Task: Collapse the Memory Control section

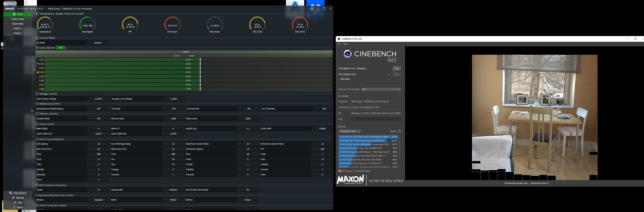Action: 37,114
